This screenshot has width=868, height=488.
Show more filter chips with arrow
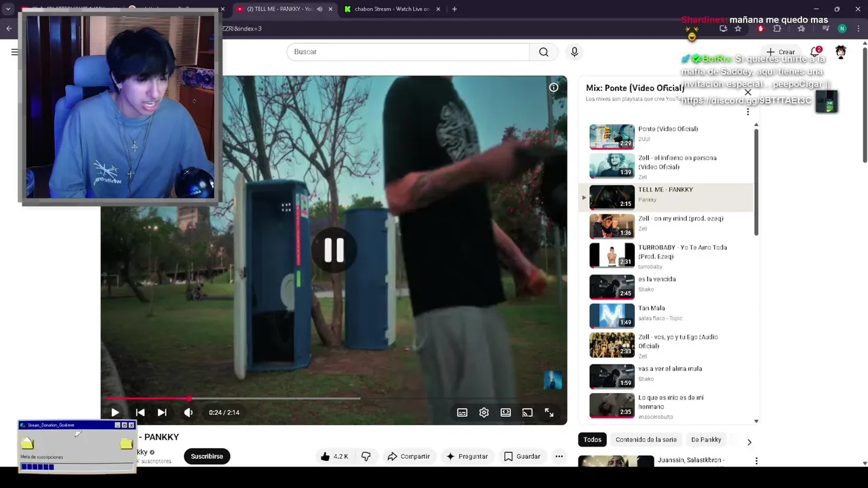pyautogui.click(x=749, y=442)
